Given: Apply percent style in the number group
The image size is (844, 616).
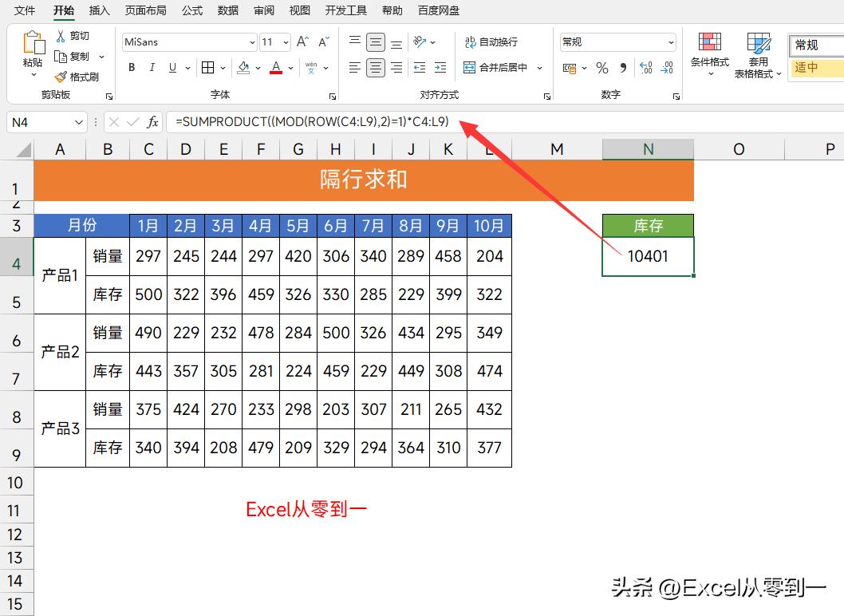Looking at the screenshot, I should [x=602, y=69].
